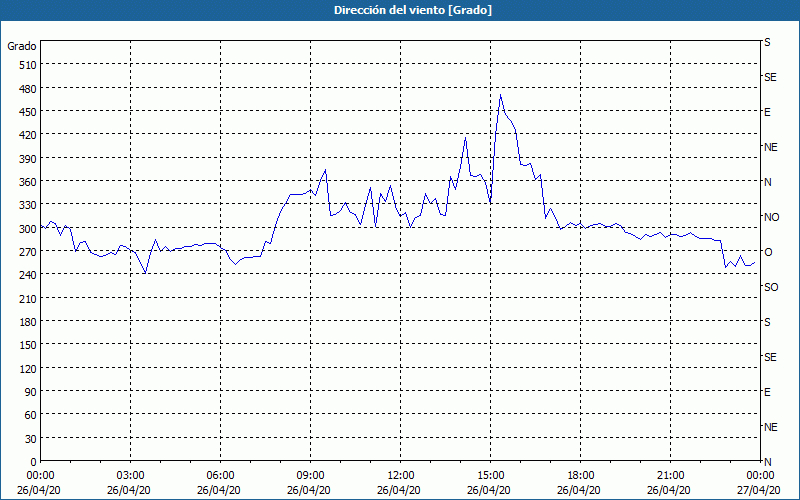Click the 'SE' compass label level with 120

point(770,357)
